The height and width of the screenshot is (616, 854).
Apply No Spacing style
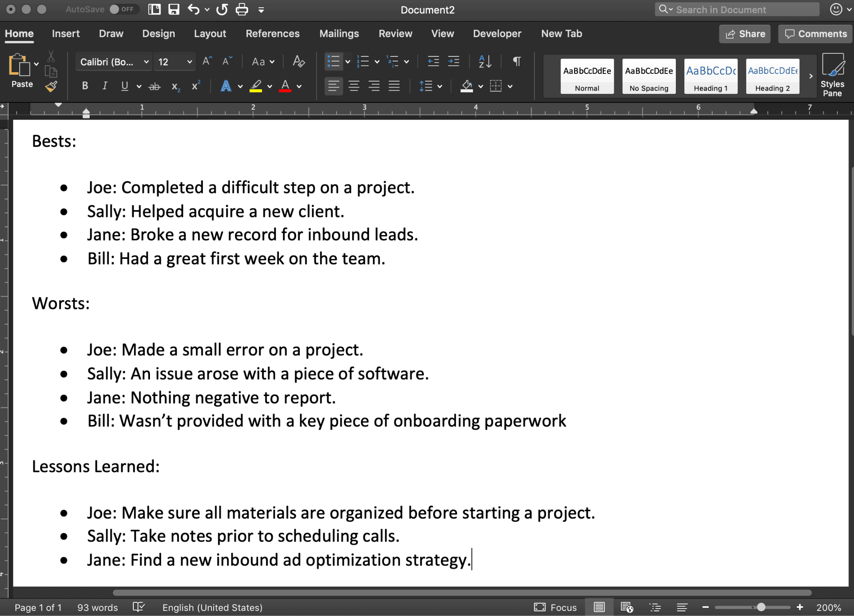tap(649, 76)
